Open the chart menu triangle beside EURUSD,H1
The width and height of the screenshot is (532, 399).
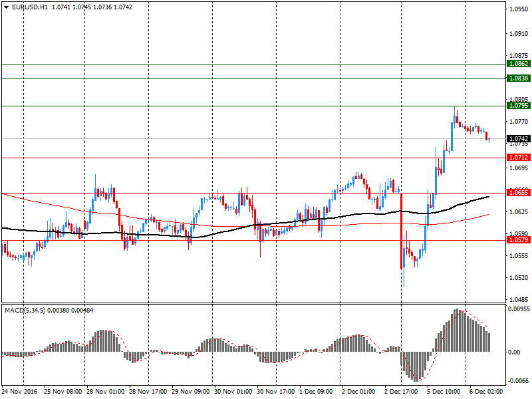7,7
